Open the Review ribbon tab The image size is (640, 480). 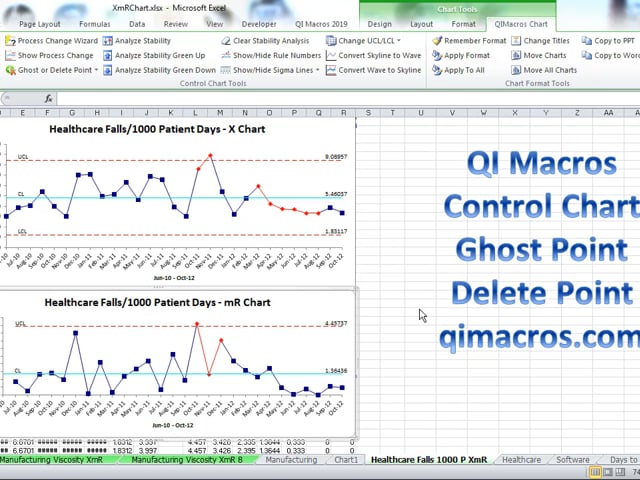[x=176, y=24]
